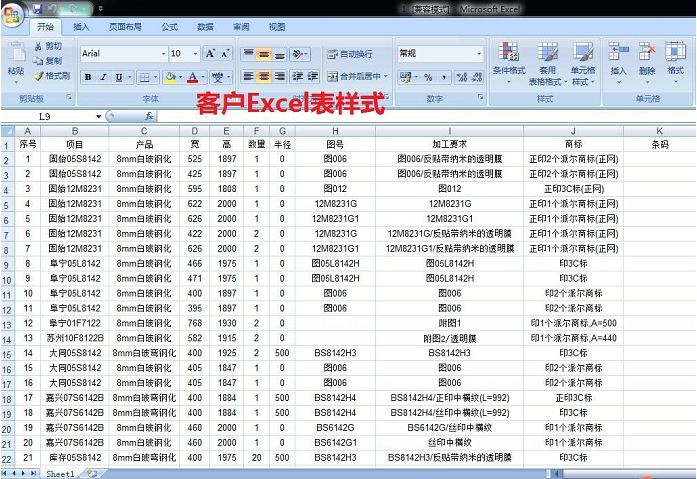Click the increase decimal icon
The height and width of the screenshot is (479, 697).
462,77
